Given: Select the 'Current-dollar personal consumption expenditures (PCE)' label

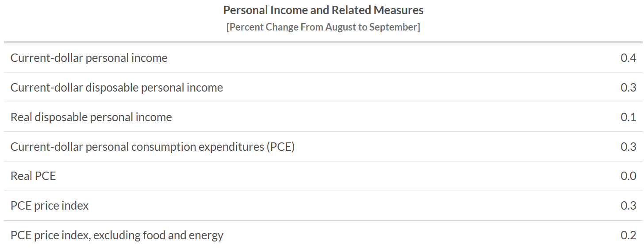Looking at the screenshot, I should click(153, 146).
